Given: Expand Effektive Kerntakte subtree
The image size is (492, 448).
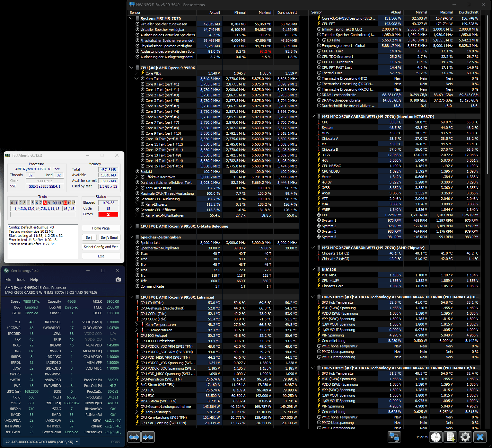Looking at the screenshot, I should (x=136, y=177).
